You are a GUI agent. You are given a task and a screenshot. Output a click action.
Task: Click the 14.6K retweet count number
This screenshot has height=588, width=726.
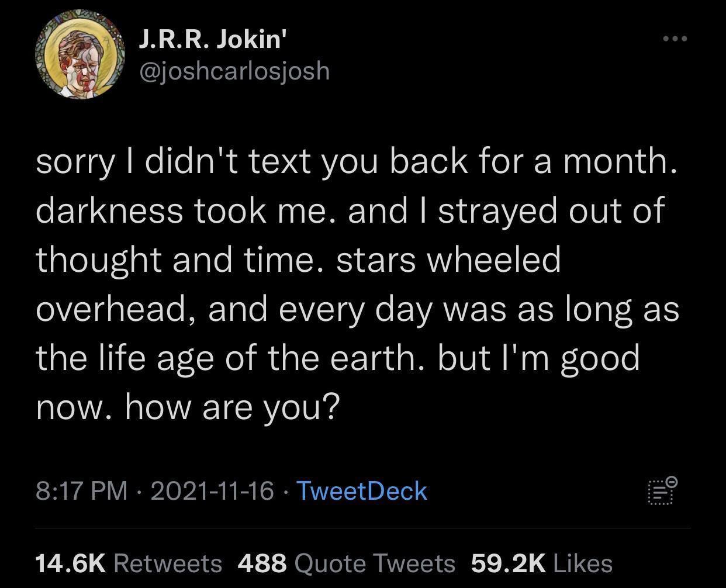pos(71,563)
